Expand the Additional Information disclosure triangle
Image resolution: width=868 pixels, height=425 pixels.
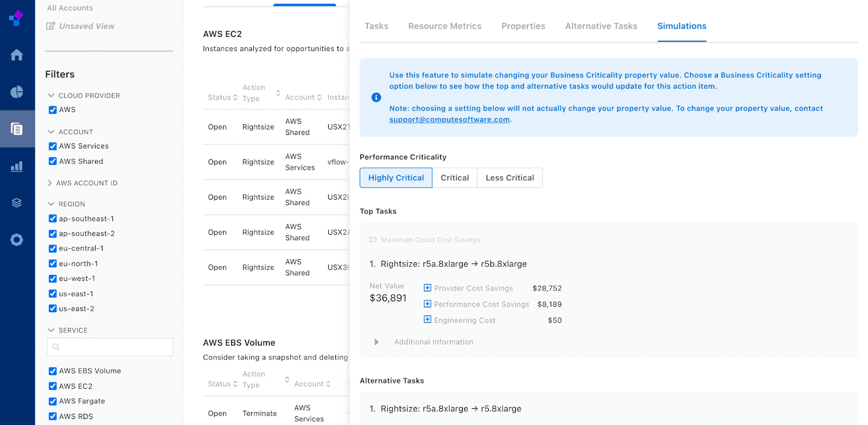(376, 342)
